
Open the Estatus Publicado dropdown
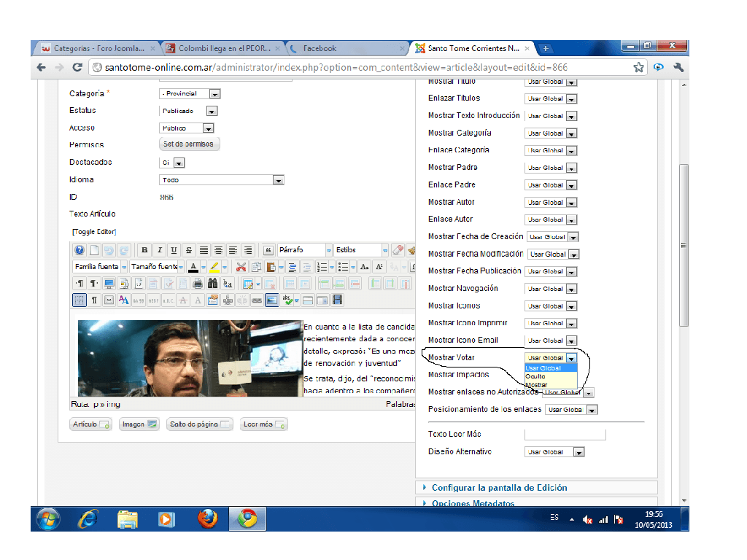pyautogui.click(x=188, y=111)
